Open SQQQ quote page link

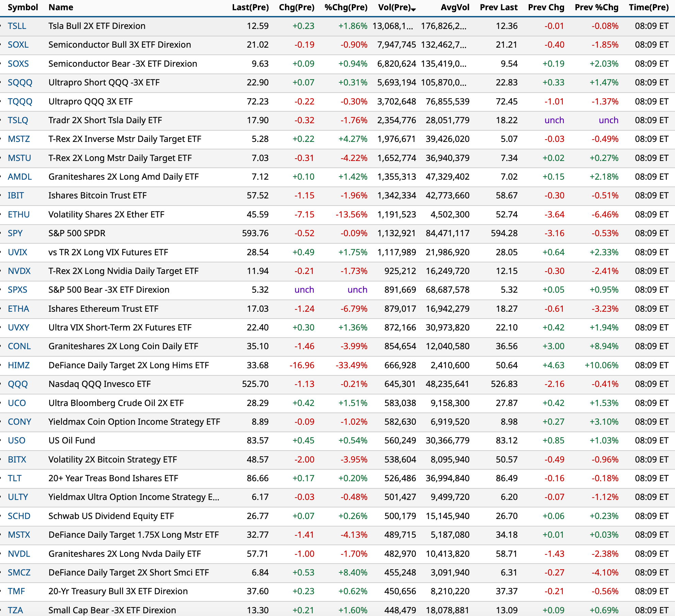point(20,83)
